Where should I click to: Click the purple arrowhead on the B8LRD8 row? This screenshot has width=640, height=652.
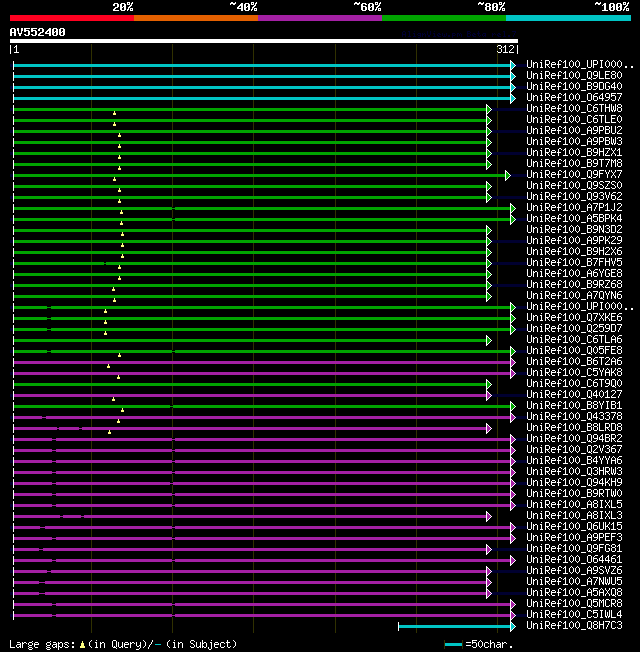pyautogui.click(x=489, y=428)
